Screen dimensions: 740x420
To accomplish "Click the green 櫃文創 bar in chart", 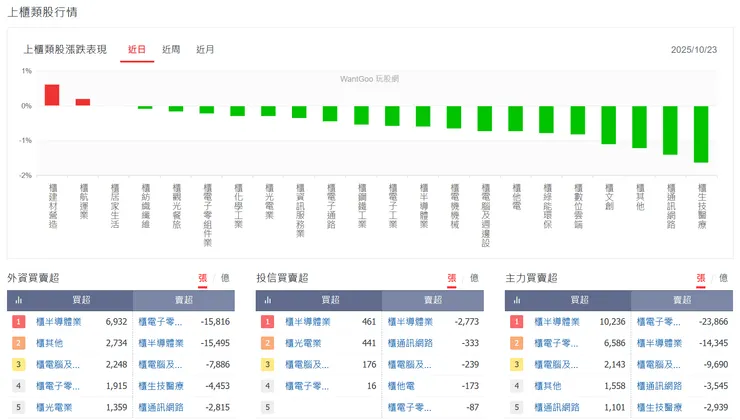I will (x=608, y=125).
